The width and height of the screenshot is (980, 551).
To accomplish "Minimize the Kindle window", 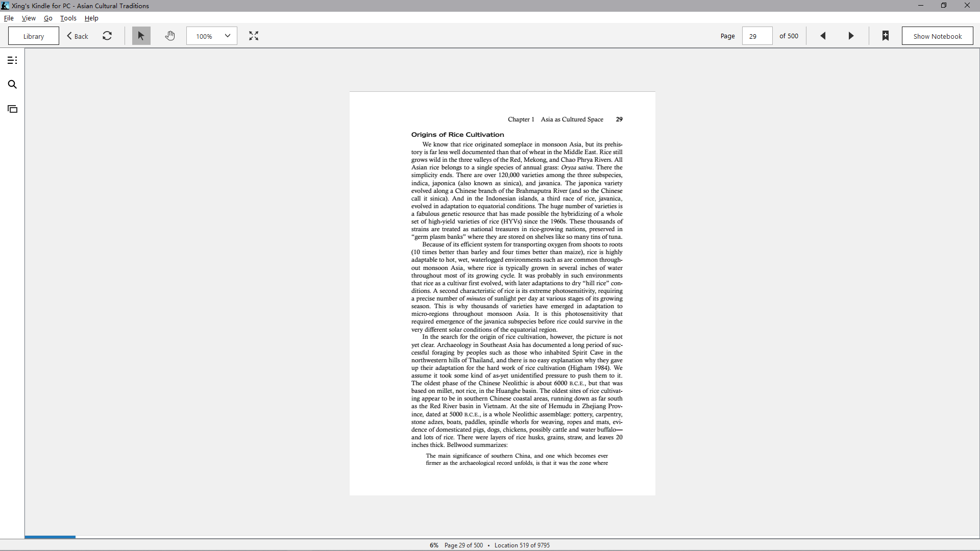I will point(921,6).
